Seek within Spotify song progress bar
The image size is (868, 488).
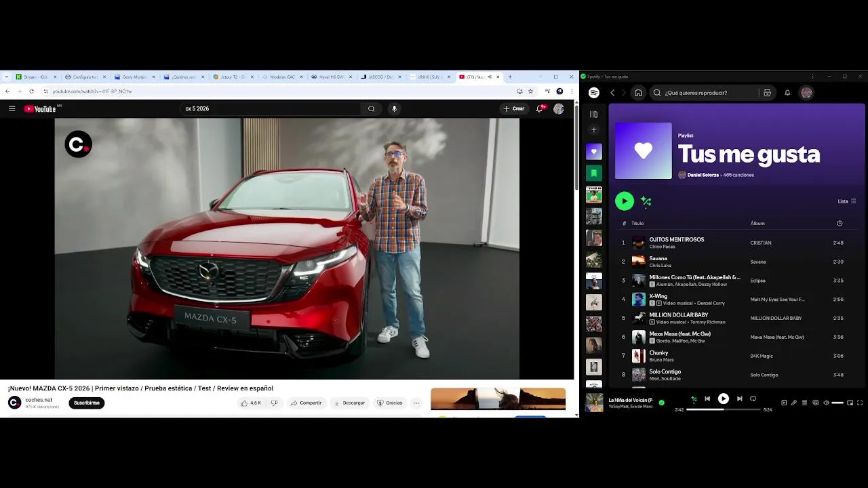coord(724,409)
